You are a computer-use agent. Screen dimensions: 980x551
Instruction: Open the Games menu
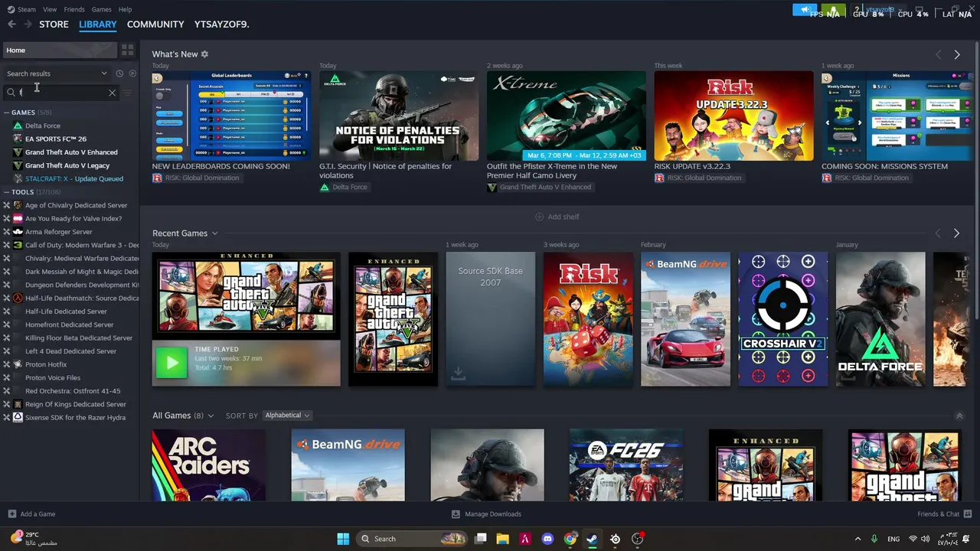[x=101, y=9]
